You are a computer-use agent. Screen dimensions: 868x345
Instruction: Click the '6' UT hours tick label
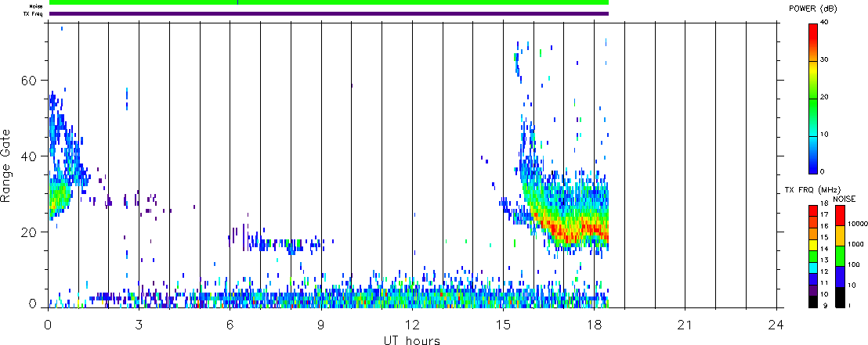(230, 325)
